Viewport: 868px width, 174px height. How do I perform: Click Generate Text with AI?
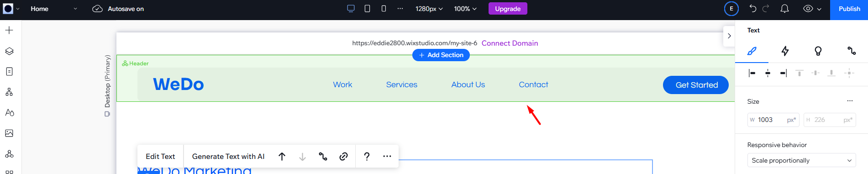[228, 156]
